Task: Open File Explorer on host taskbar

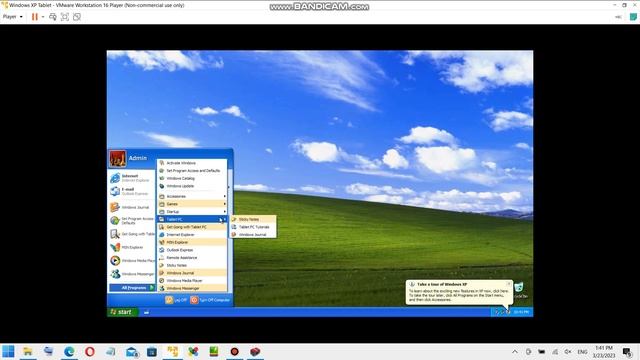Action: [28, 351]
